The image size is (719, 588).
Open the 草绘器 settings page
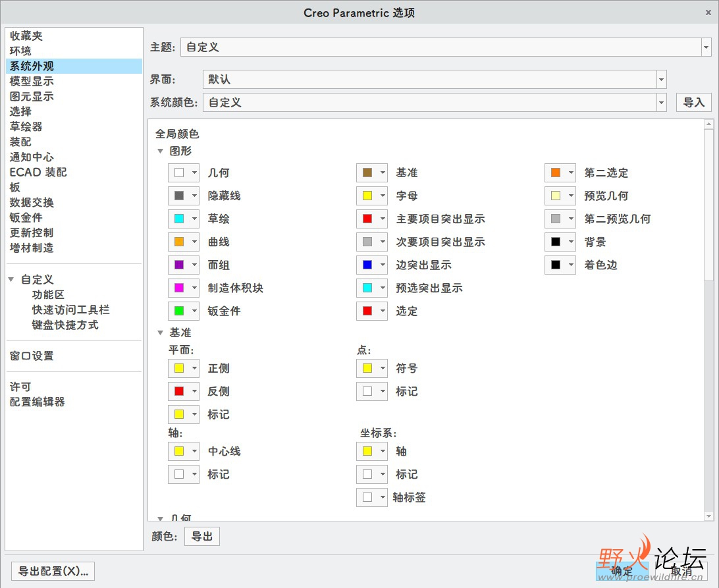pos(26,126)
